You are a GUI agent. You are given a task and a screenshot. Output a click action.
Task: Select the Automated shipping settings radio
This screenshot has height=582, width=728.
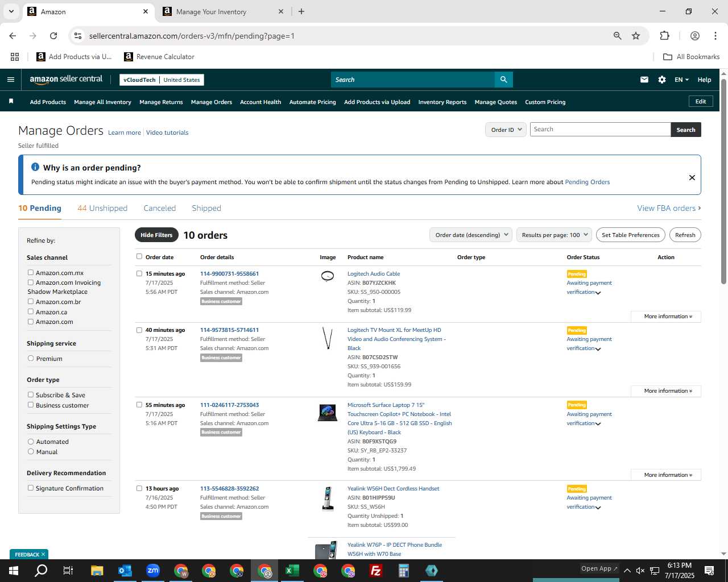pos(31,442)
